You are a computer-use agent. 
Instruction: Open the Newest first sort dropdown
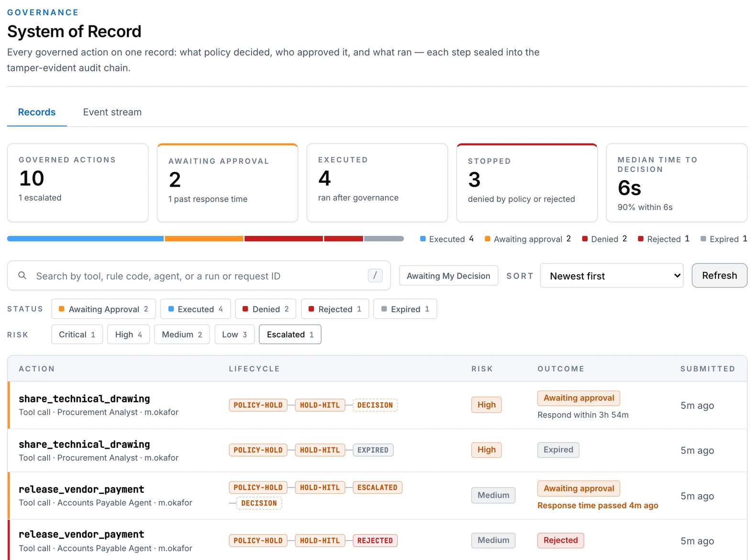(611, 276)
